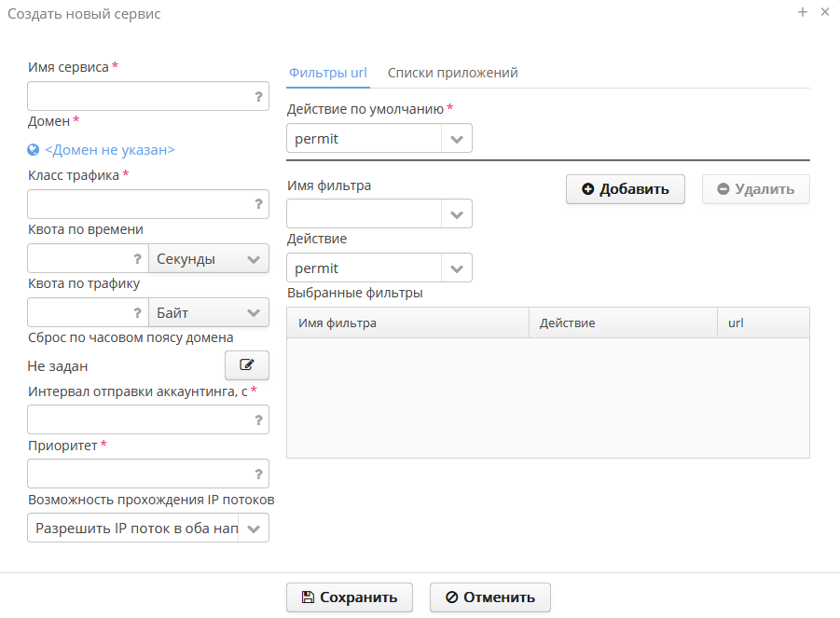Expand the default action dropdown

pos(456,139)
